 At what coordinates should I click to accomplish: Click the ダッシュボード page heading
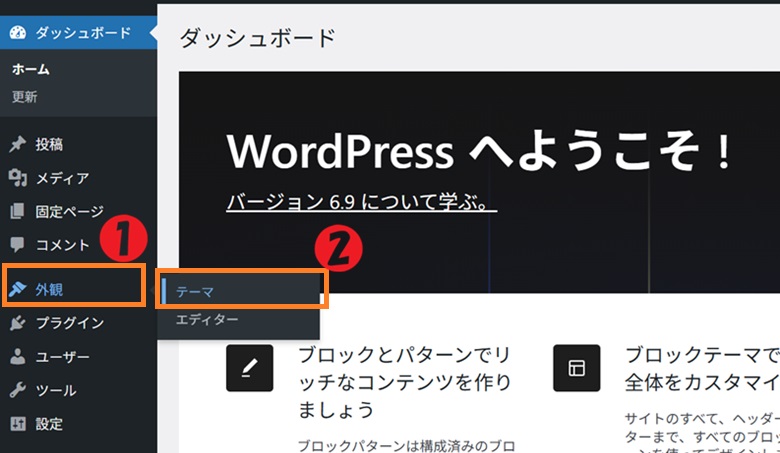coord(258,38)
